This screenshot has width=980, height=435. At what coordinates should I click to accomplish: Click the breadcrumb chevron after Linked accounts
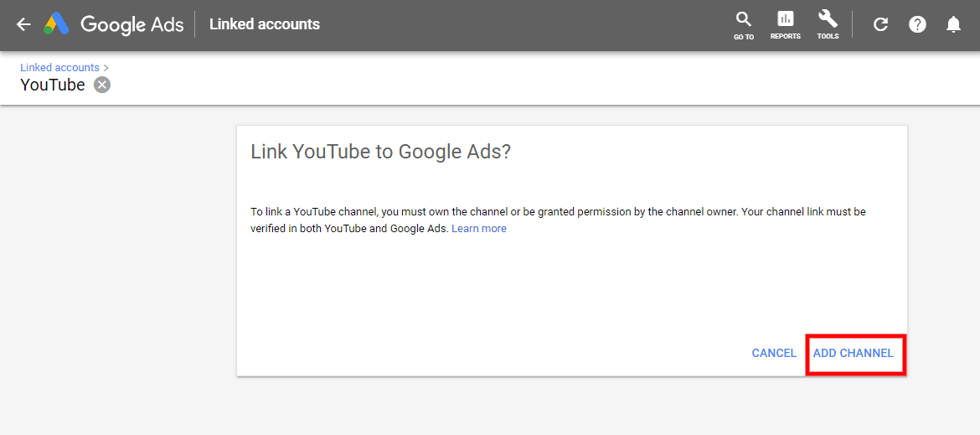pos(106,67)
